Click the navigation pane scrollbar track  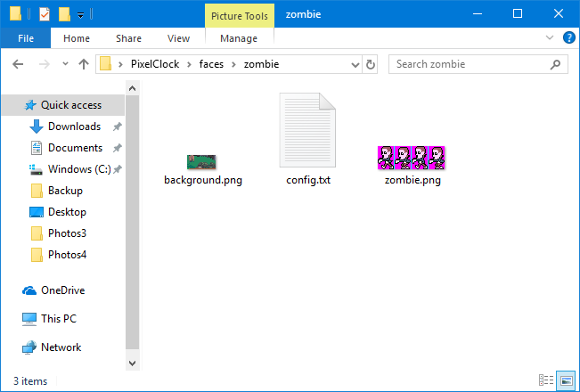pyautogui.click(x=133, y=222)
